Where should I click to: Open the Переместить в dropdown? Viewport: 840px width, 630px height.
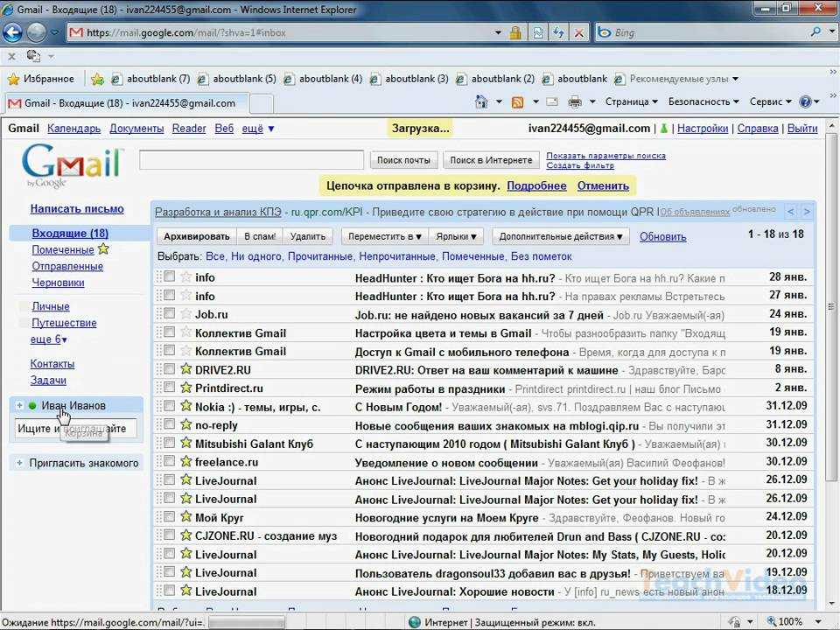pyautogui.click(x=384, y=236)
